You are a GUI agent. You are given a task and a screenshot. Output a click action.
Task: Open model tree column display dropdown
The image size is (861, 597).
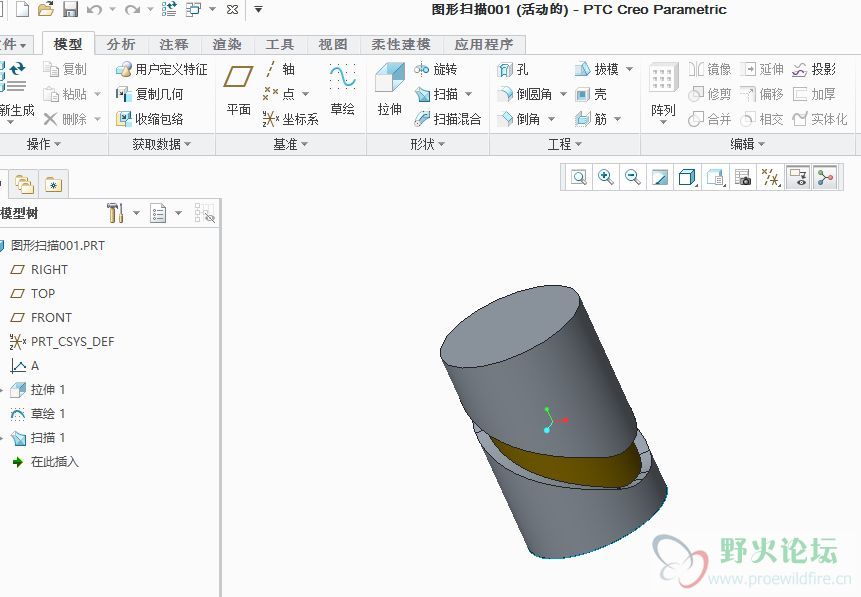(178, 213)
